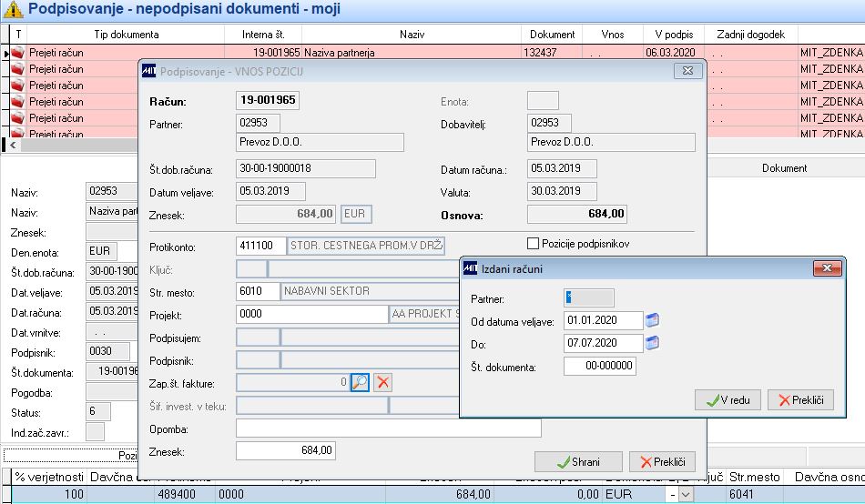Click the MIT logo in the Izdani računi dialog
Viewport: 865px width, 504px height.
click(x=470, y=268)
